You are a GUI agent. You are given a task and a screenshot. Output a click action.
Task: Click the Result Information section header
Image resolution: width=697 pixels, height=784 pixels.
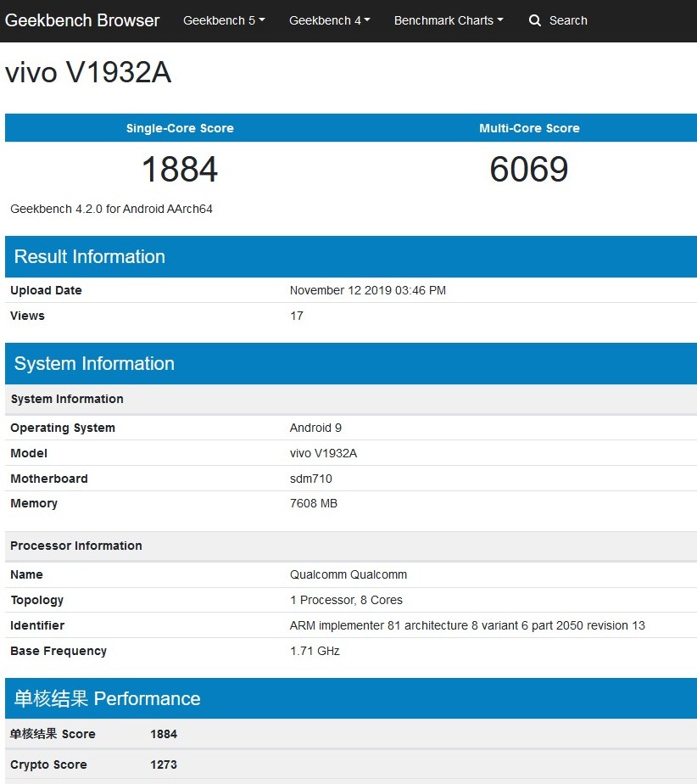tap(351, 256)
